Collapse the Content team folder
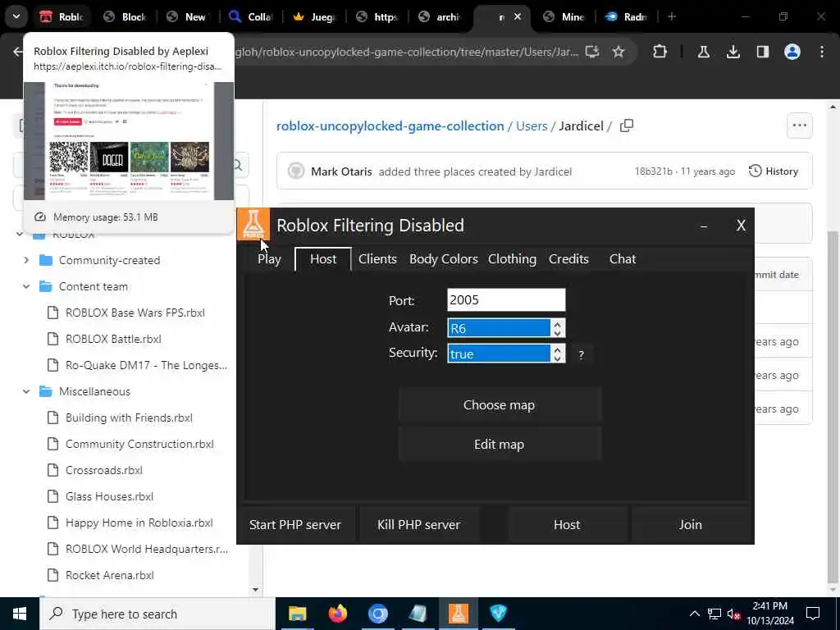Image resolution: width=840 pixels, height=630 pixels. 26,286
